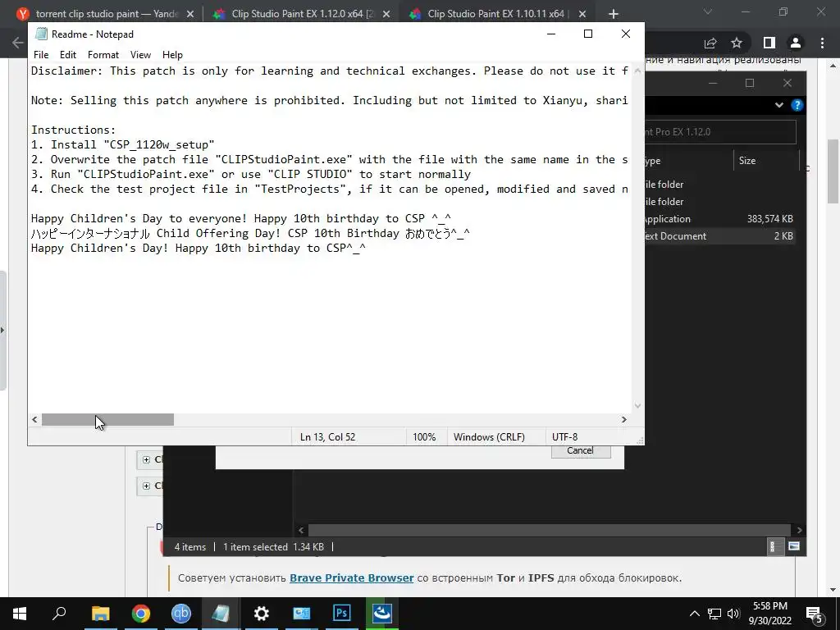Open the network tray icon

pos(714,614)
